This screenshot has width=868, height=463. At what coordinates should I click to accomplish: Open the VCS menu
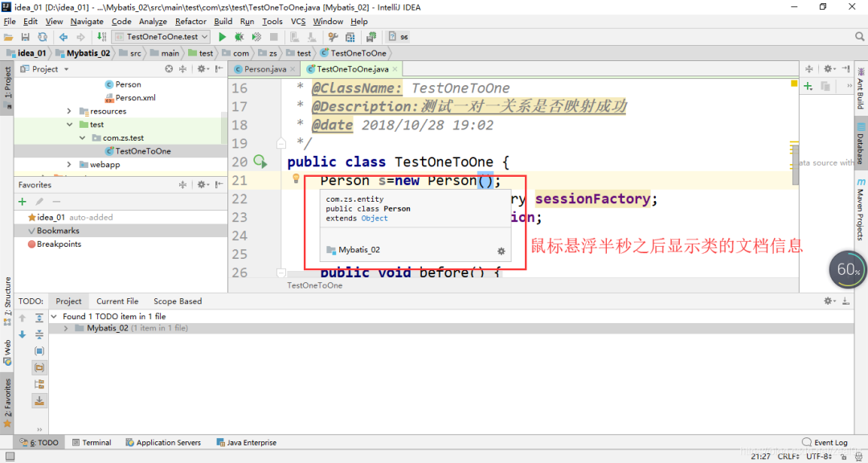tap(298, 22)
